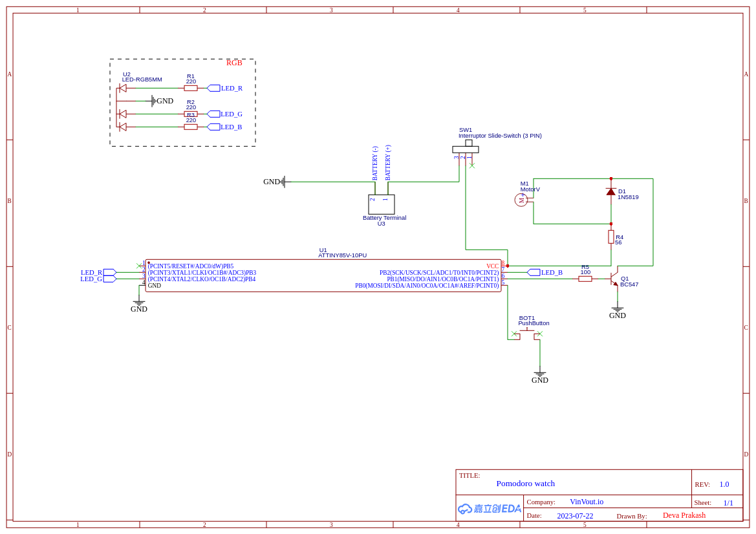The height and width of the screenshot is (534, 756).
Task: Click the Pomodoro watch title text
Action: pyautogui.click(x=525, y=484)
